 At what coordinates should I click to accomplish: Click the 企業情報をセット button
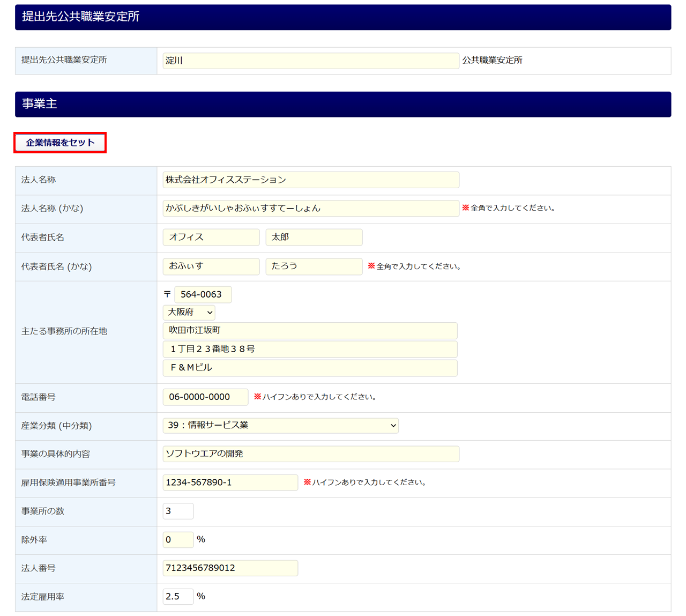coord(60,143)
